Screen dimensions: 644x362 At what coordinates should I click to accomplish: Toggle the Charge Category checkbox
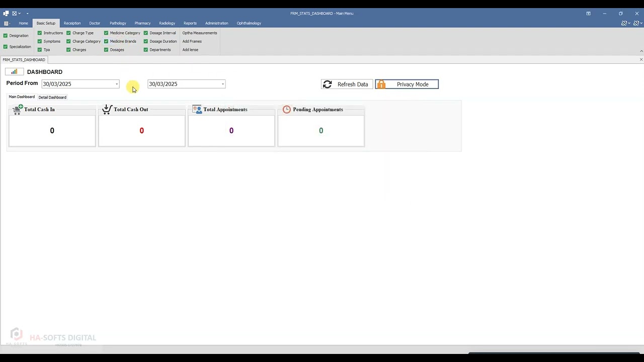68,41
